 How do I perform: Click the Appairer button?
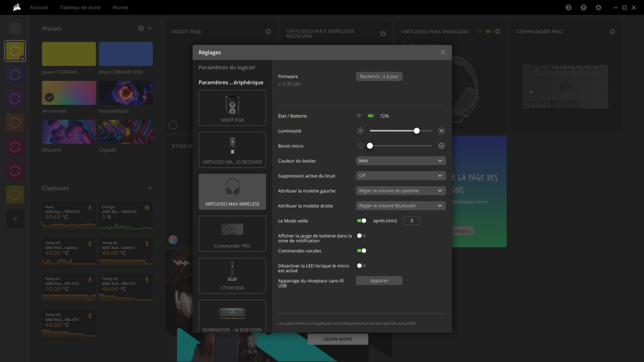(x=379, y=281)
